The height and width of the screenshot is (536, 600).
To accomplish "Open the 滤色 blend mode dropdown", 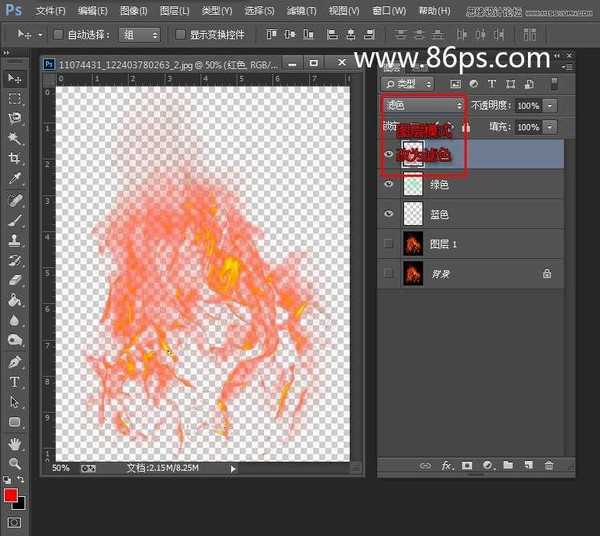I will click(x=424, y=105).
